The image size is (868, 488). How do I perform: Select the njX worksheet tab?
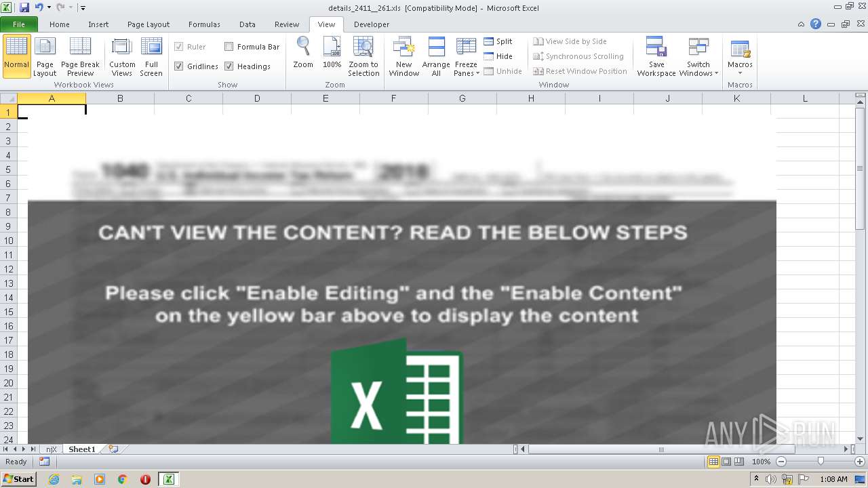[52, 449]
